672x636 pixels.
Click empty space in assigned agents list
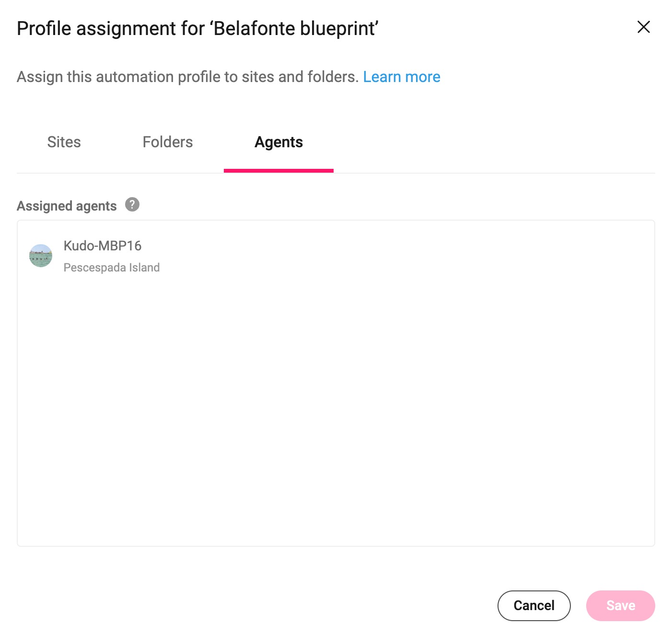click(336, 408)
